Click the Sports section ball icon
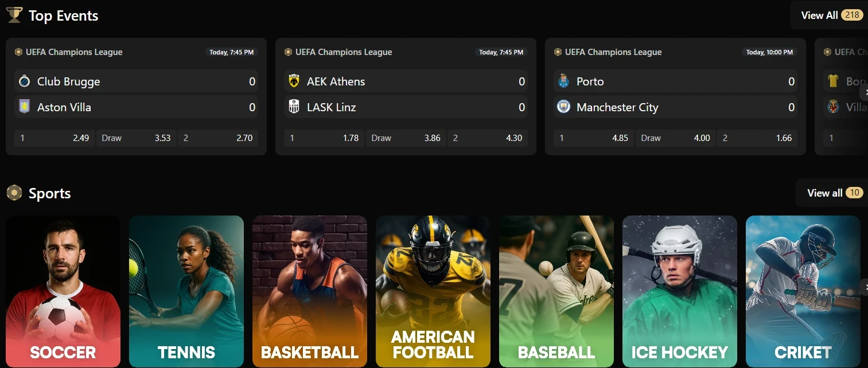The height and width of the screenshot is (368, 868). click(x=14, y=193)
